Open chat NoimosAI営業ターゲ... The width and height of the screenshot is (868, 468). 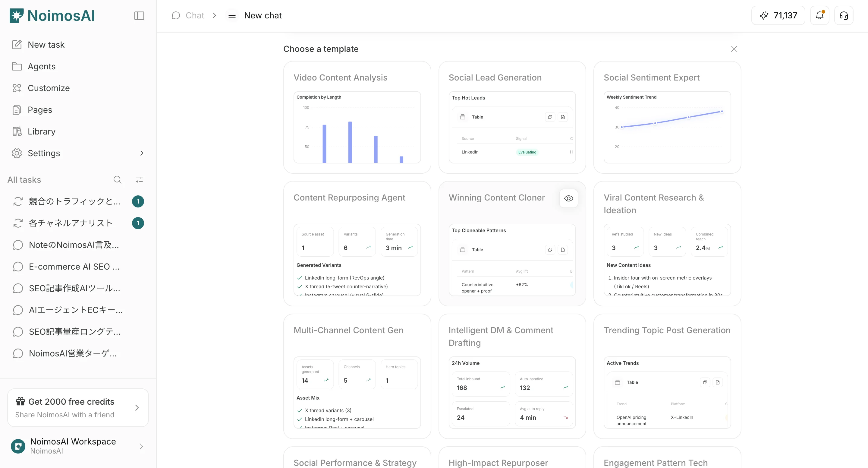click(x=78, y=353)
